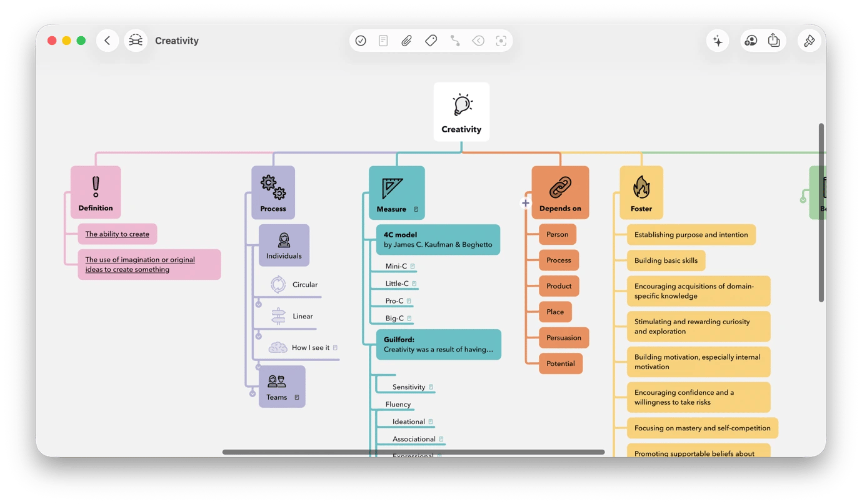The width and height of the screenshot is (862, 504).
Task: Click the signpost icon beside Linear
Action: pos(278,316)
